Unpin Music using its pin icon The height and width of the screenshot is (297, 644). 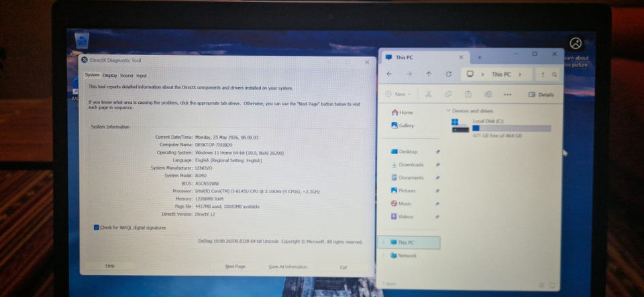[x=437, y=203]
